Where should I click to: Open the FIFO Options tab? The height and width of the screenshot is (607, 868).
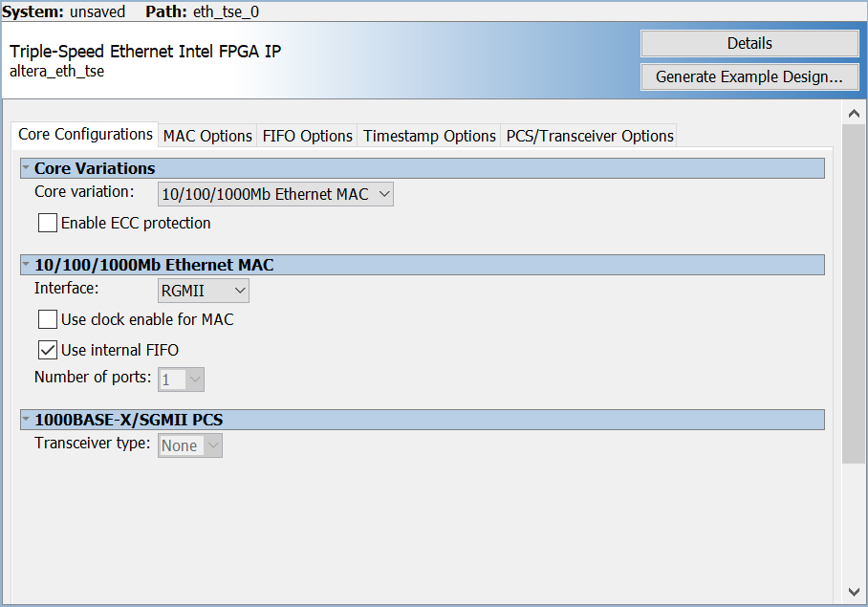(307, 136)
